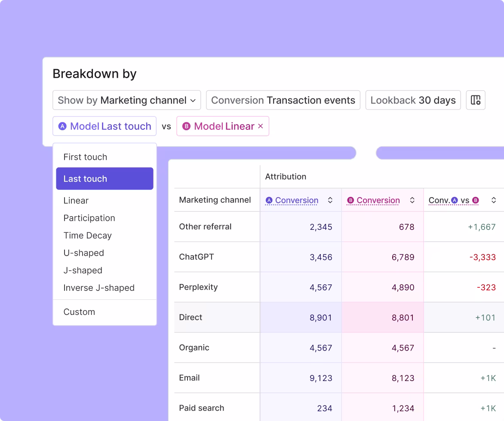The width and height of the screenshot is (504, 421).
Task: Click the Marketing channel column header
Action: coord(215,200)
